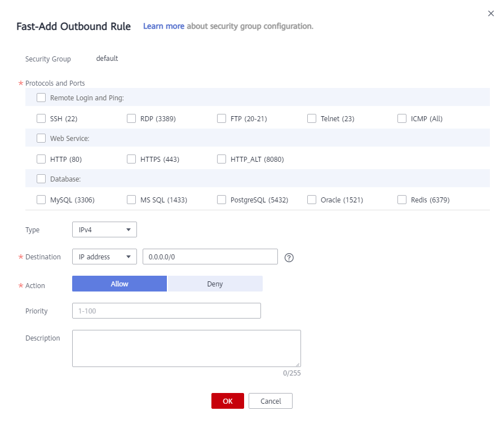
Task: Tick the HTTPS (443) checkbox
Action: tap(131, 159)
